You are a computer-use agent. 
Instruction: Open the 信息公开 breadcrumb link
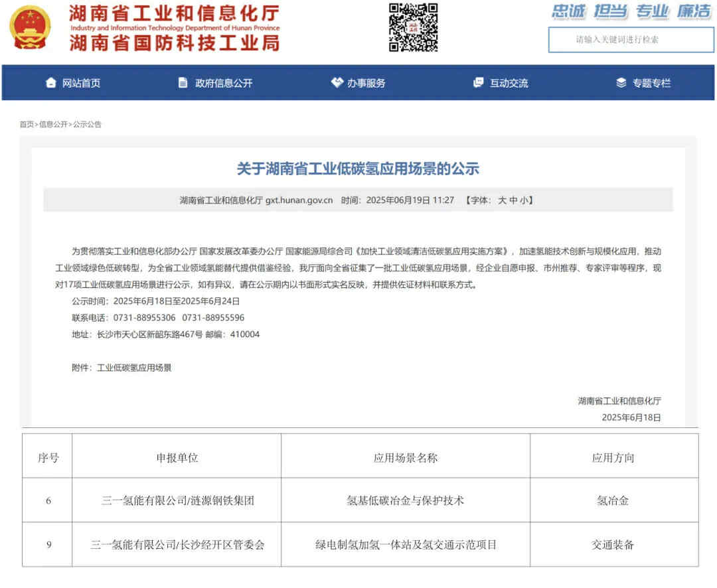coord(53,124)
